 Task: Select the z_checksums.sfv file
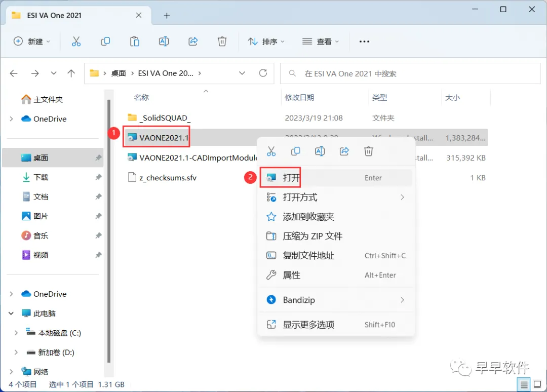pyautogui.click(x=168, y=178)
